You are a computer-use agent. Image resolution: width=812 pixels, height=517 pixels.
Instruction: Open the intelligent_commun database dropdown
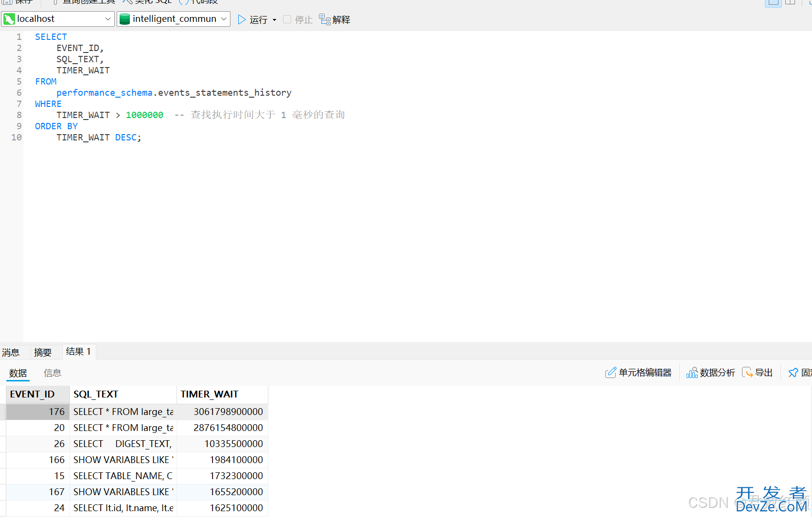pyautogui.click(x=174, y=19)
